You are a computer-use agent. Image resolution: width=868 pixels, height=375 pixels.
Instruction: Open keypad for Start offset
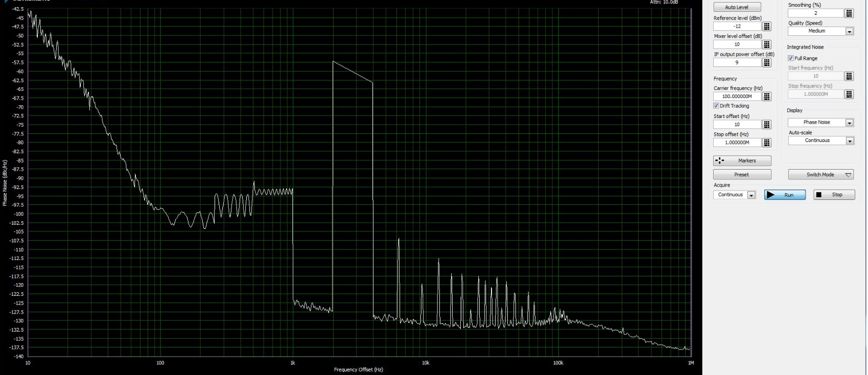pos(766,124)
